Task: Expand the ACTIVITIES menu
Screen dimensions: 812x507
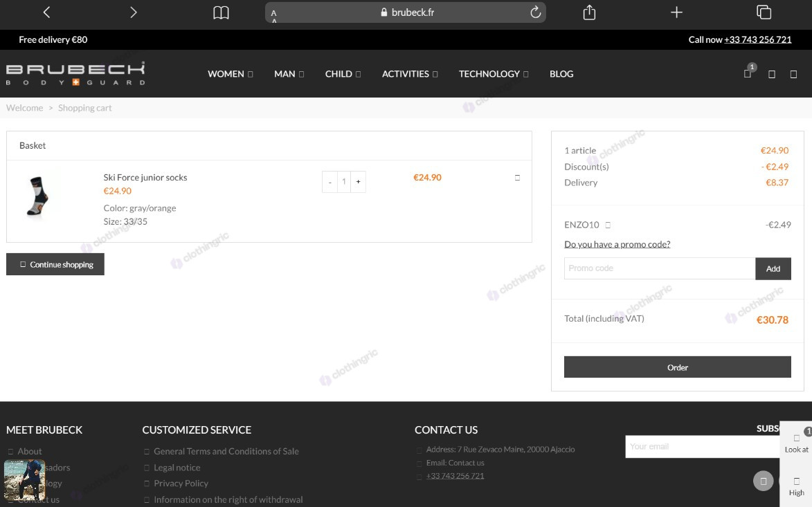Action: point(410,74)
